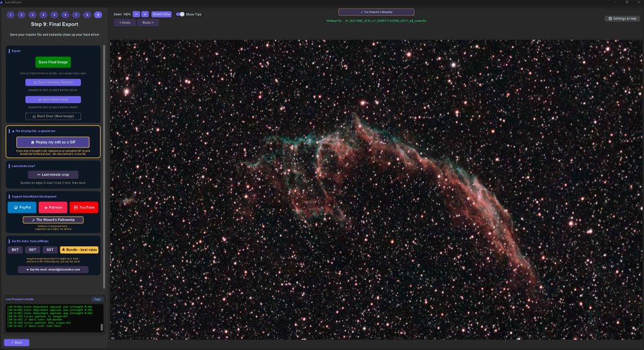
Task: Select the highlighted step 9 circle
Action: tap(97, 15)
